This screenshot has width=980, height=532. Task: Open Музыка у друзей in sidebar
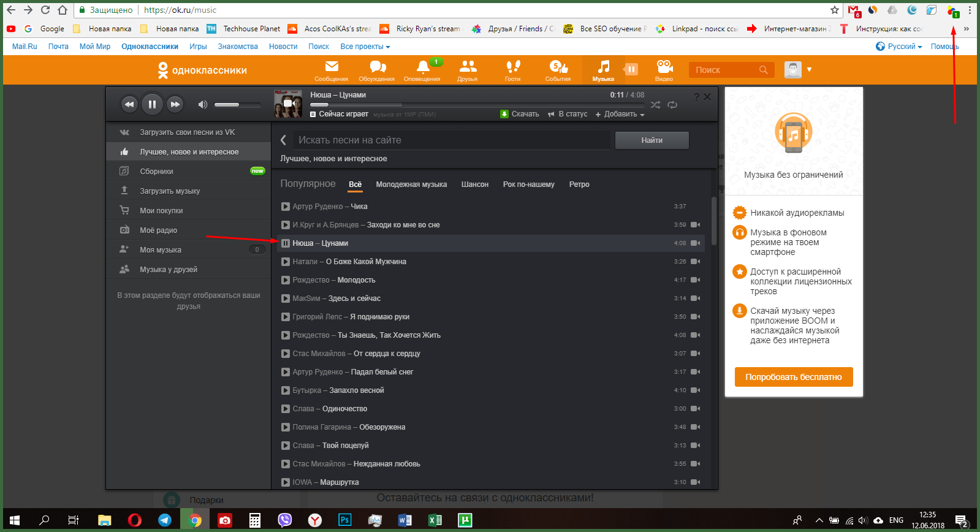pyautogui.click(x=188, y=270)
